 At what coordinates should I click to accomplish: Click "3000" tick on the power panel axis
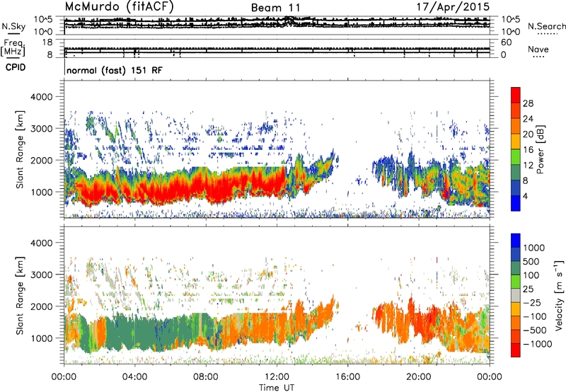(43, 129)
